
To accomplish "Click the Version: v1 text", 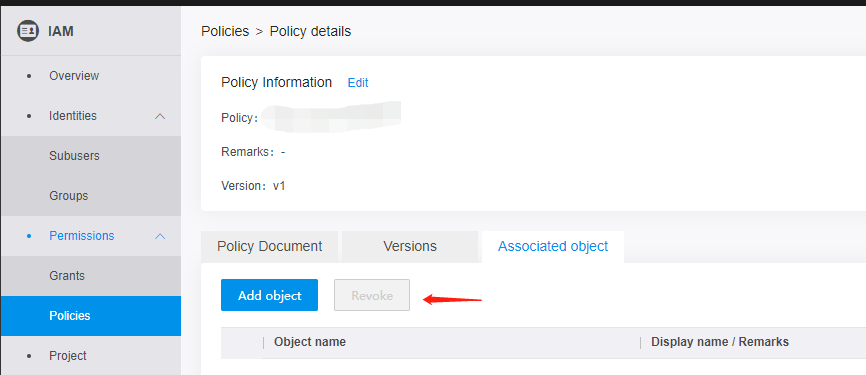I will [253, 186].
